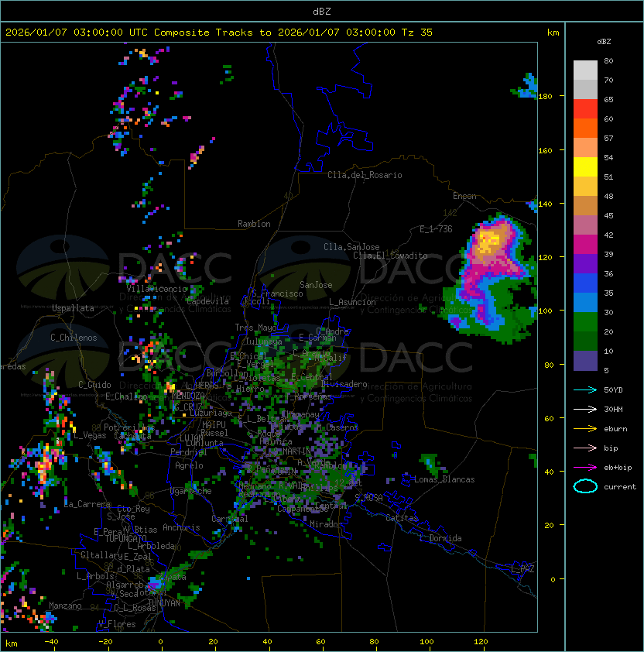Pick the bright green swatch between 30 and 20
The width and height of the screenshot is (644, 652).
[x=585, y=322]
